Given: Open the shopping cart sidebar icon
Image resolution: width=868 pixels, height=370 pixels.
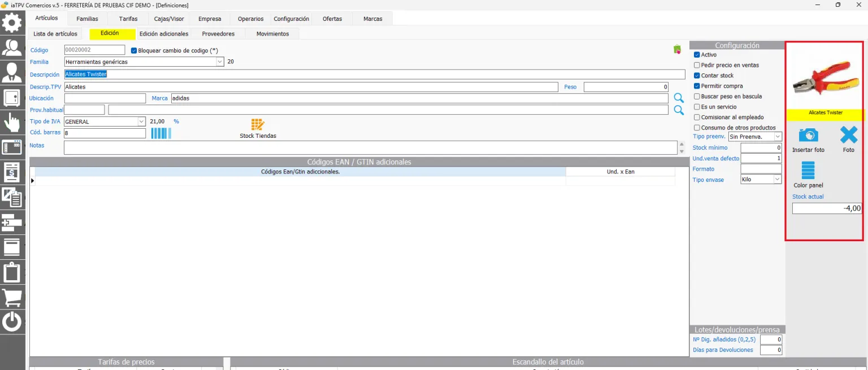Looking at the screenshot, I should pos(12,297).
